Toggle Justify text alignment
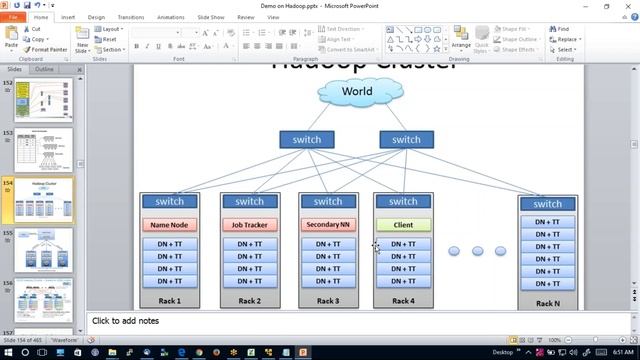 pos(279,46)
